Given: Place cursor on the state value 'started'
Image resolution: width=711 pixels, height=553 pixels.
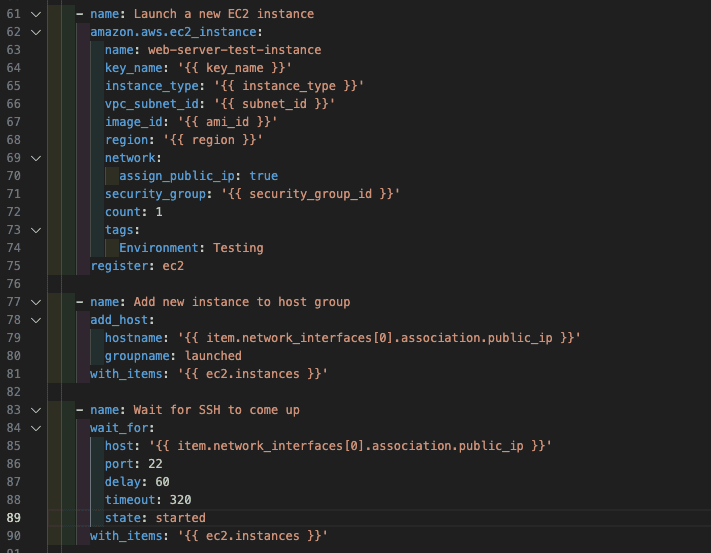Looking at the screenshot, I should click(180, 518).
